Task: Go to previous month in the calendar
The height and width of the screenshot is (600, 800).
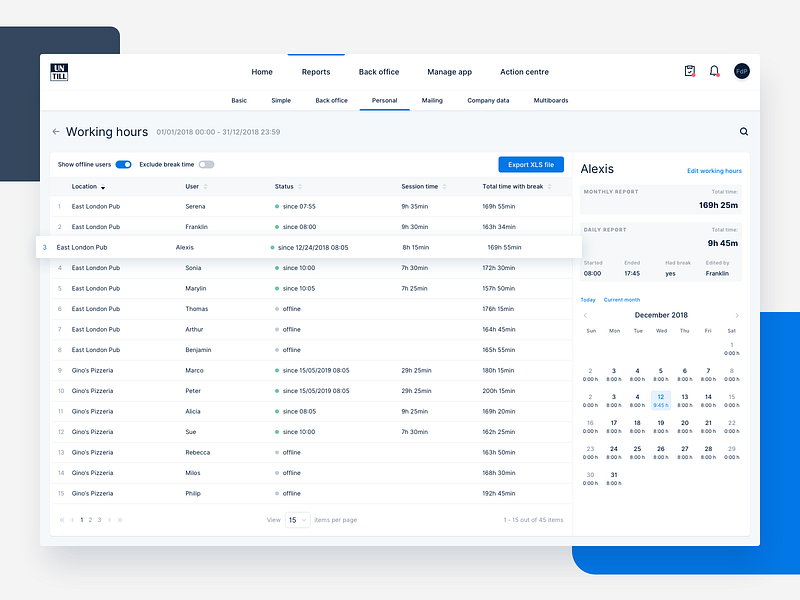Action: [587, 314]
